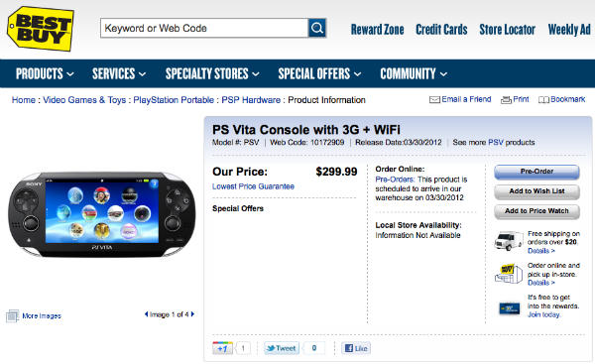The height and width of the screenshot is (364, 595).
Task: Go to the next product image arrow
Action: [x=192, y=313]
